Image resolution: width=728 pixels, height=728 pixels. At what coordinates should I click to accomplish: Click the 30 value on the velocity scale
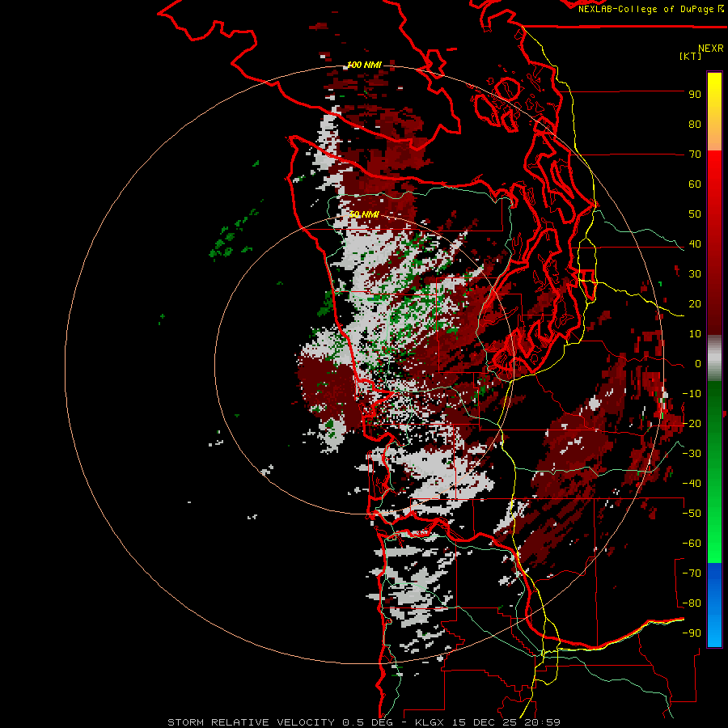695,274
